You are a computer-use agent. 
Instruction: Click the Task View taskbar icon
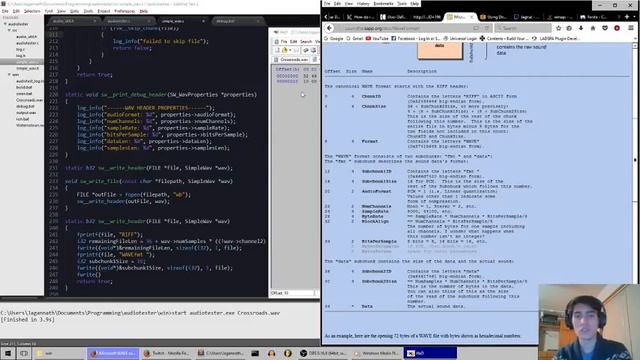[24, 353]
